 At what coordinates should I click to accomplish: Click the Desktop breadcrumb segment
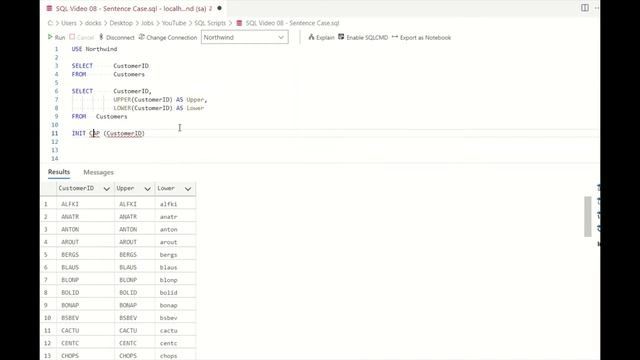(121, 23)
